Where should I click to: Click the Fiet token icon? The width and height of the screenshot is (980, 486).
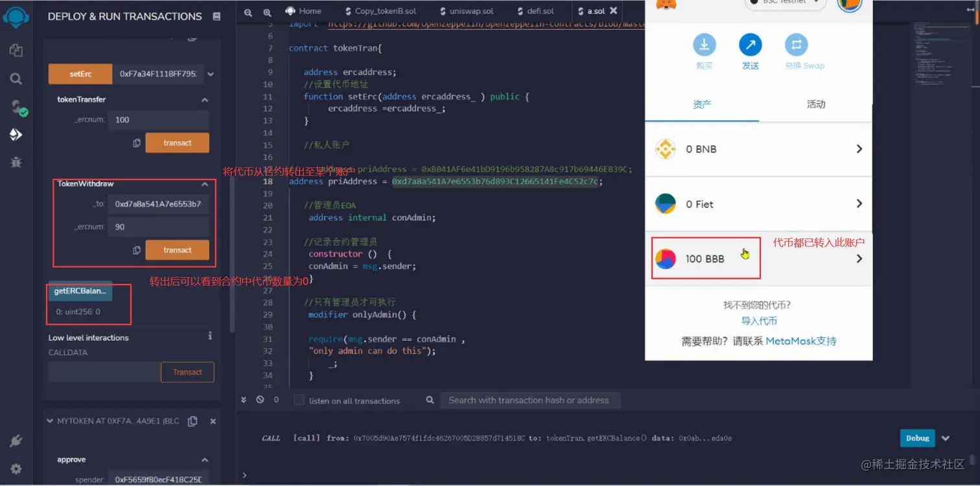tap(666, 203)
